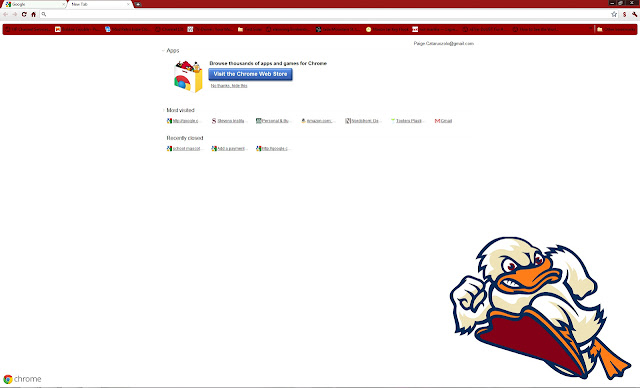Click the 'Browse thousands of apps' heading text
640x388 pixels.
[x=268, y=63]
